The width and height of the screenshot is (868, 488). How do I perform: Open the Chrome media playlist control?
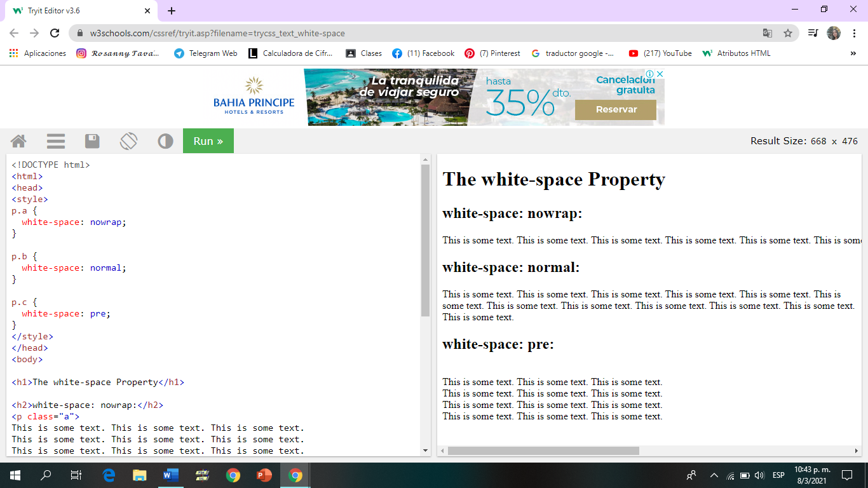pos(813,32)
